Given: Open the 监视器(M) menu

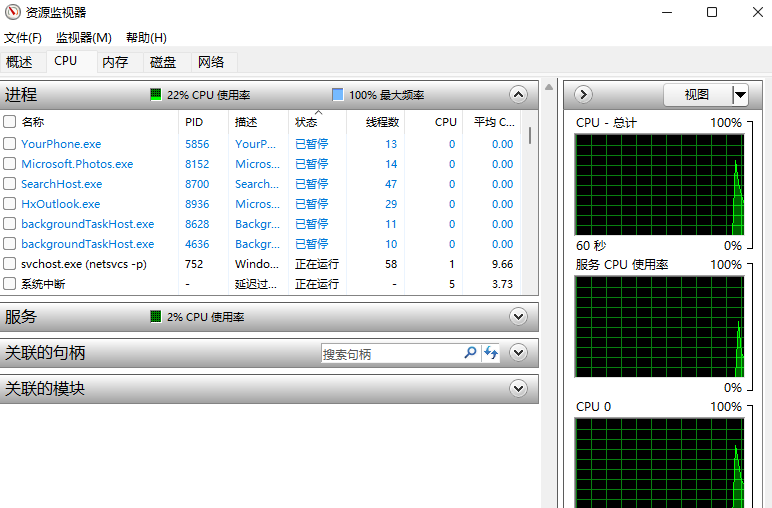Looking at the screenshot, I should coord(84,38).
